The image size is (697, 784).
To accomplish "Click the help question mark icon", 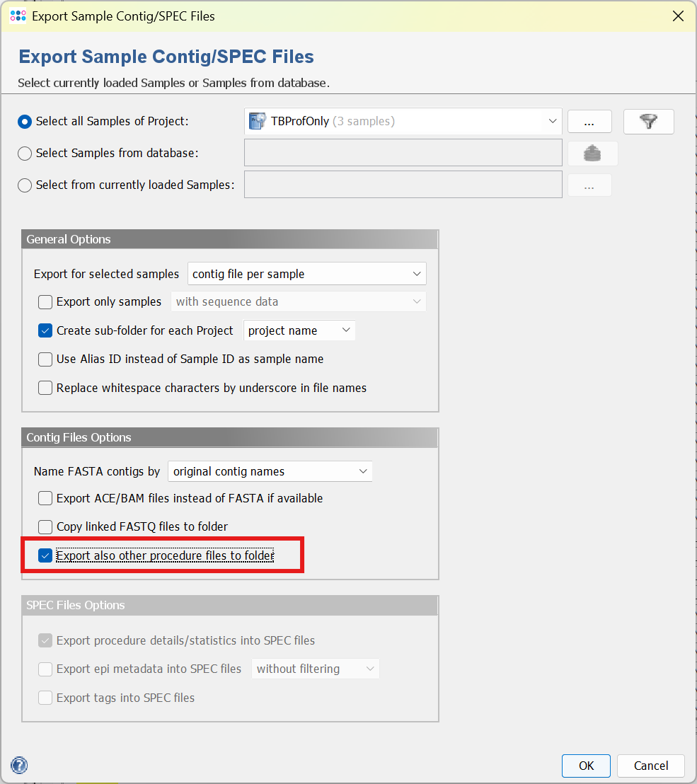I will pyautogui.click(x=20, y=765).
